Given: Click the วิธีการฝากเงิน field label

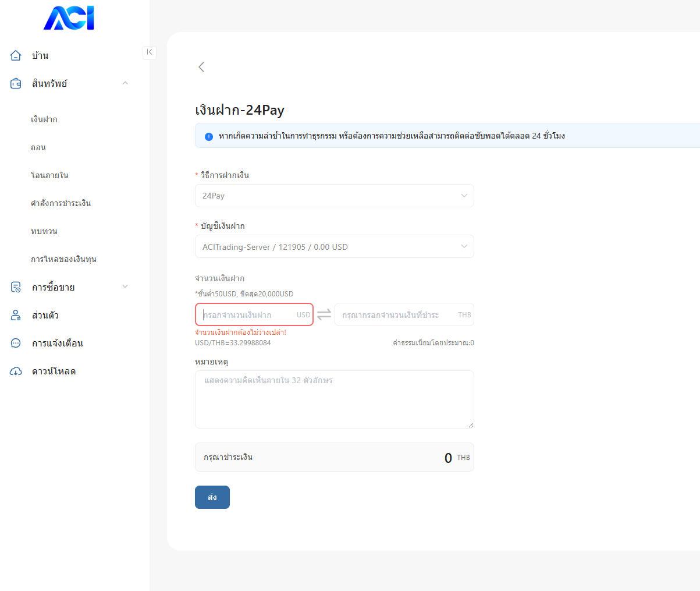Looking at the screenshot, I should 225,175.
